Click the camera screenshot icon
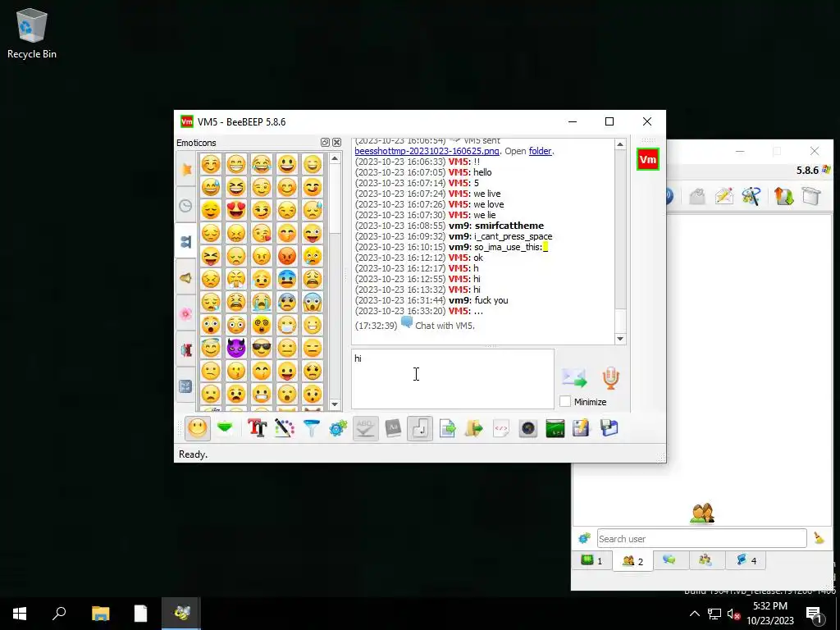Viewport: 840px width, 630px height. pos(527,428)
